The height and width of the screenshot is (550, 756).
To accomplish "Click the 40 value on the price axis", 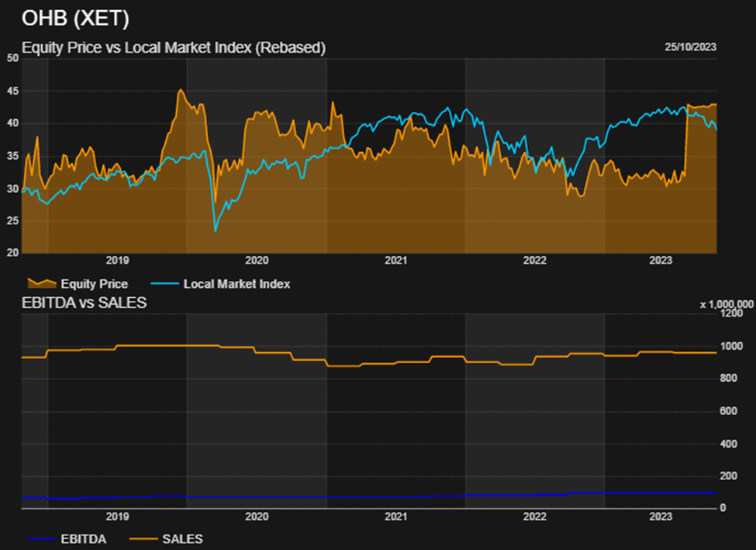I will pos(13,123).
